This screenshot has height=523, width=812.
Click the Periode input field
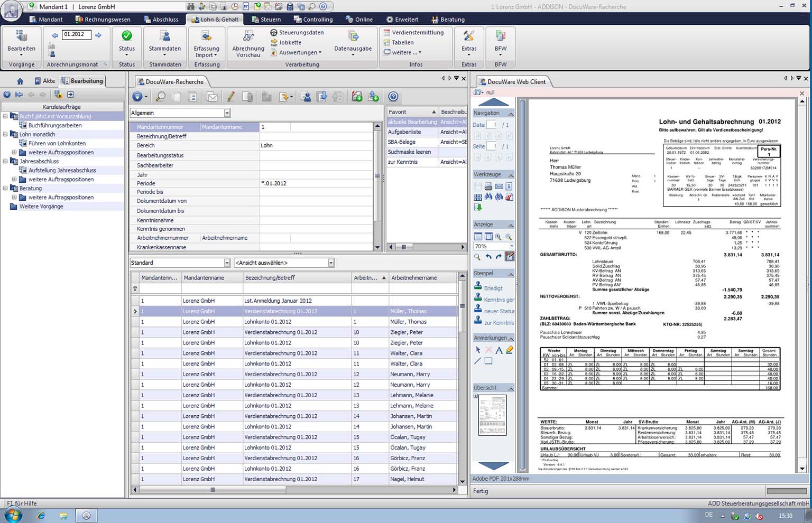point(316,183)
